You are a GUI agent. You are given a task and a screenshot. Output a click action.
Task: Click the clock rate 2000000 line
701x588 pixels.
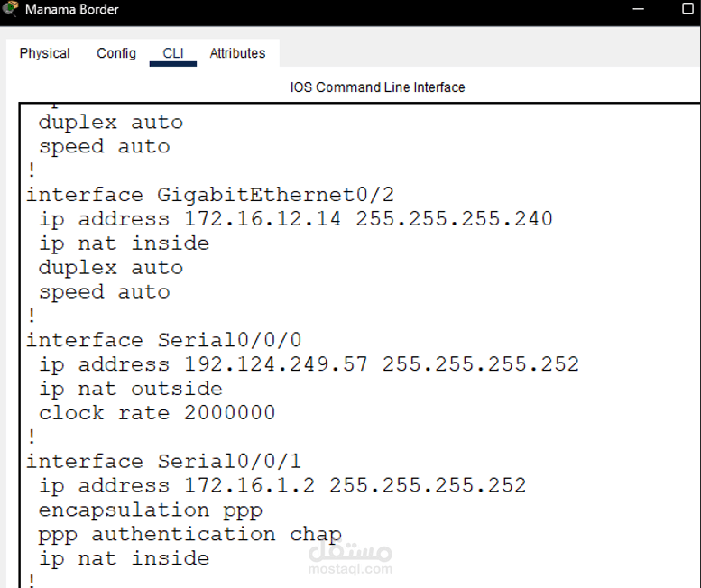(x=157, y=413)
